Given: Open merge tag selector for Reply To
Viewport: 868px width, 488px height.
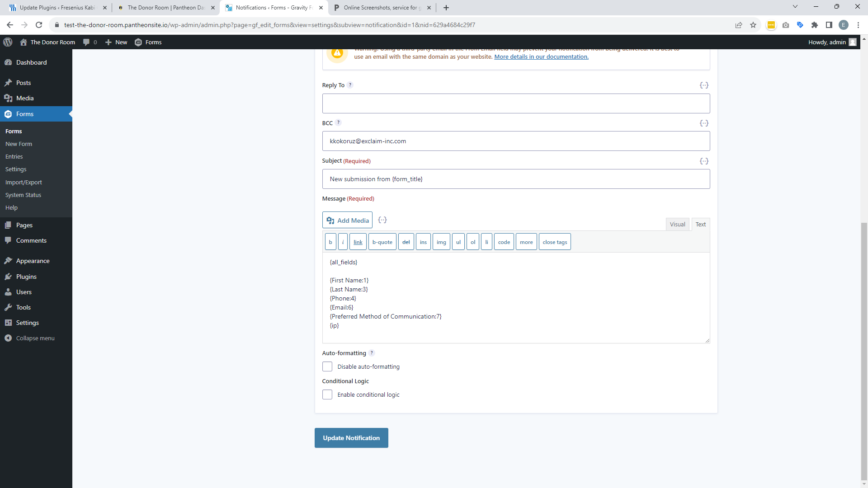Looking at the screenshot, I should pyautogui.click(x=704, y=85).
